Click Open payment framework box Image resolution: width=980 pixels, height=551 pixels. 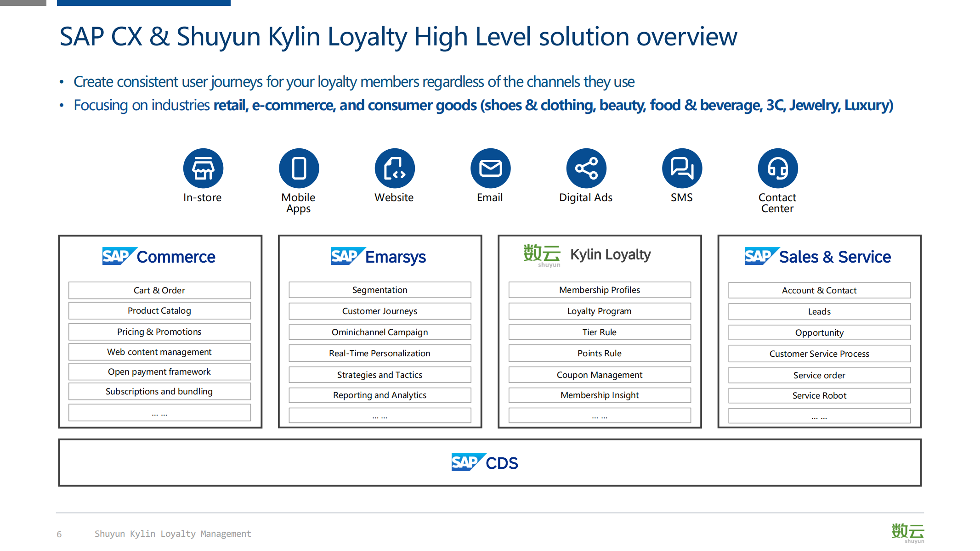pos(159,371)
